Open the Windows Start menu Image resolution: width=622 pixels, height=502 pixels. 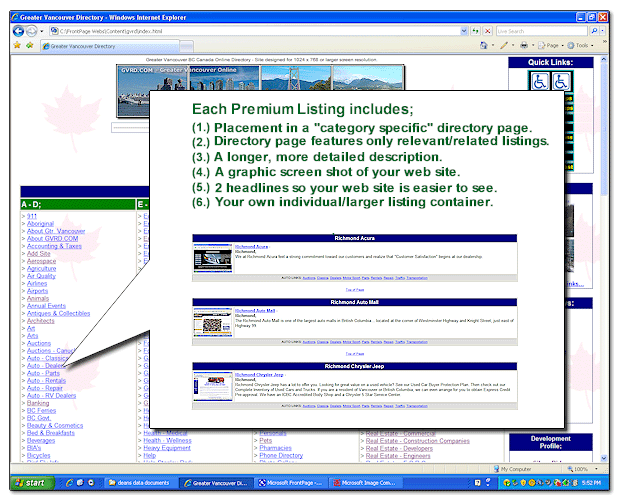28,483
